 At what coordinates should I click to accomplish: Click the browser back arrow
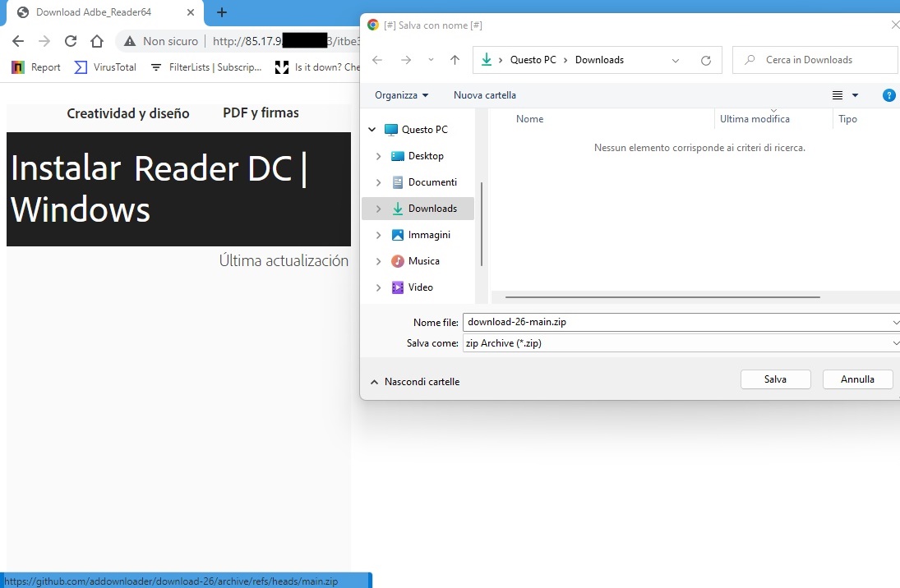[18, 41]
